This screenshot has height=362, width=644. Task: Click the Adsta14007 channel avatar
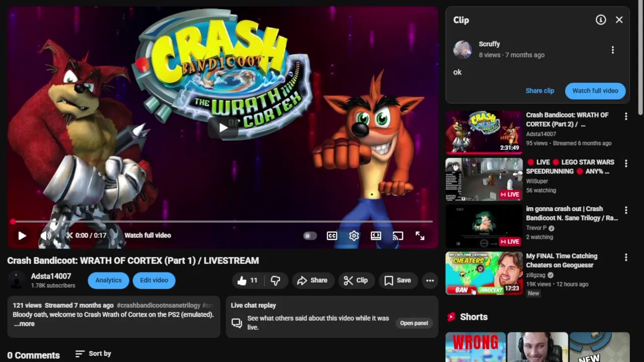coord(16,280)
